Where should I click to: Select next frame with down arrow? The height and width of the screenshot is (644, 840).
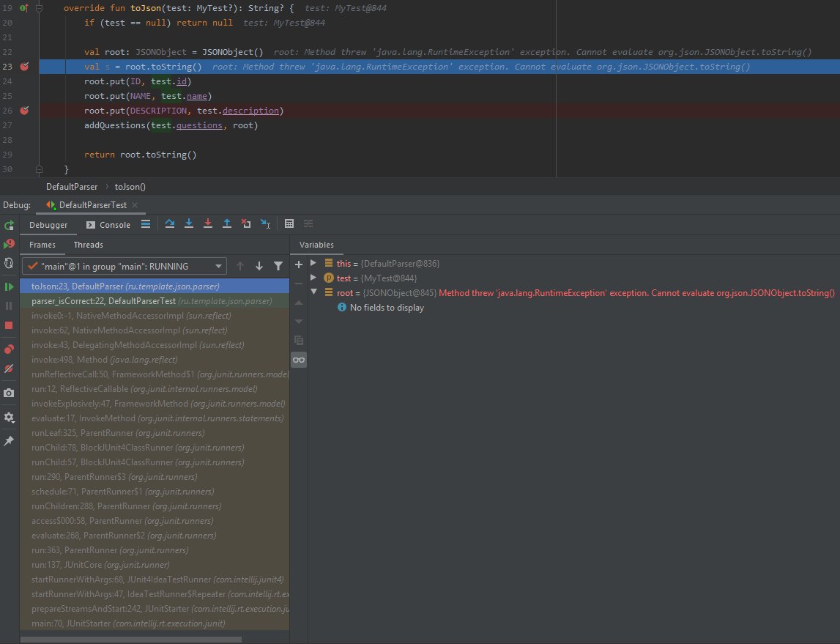pos(259,266)
